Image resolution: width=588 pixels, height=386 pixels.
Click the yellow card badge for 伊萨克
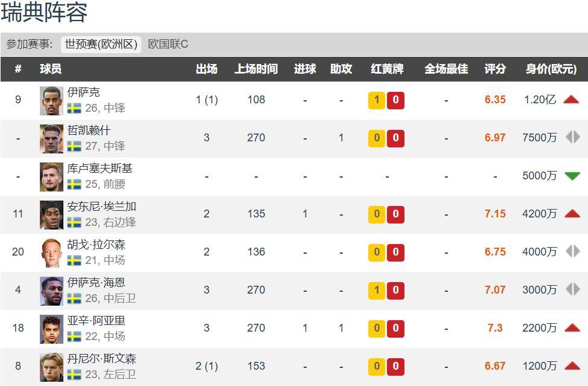(x=375, y=100)
